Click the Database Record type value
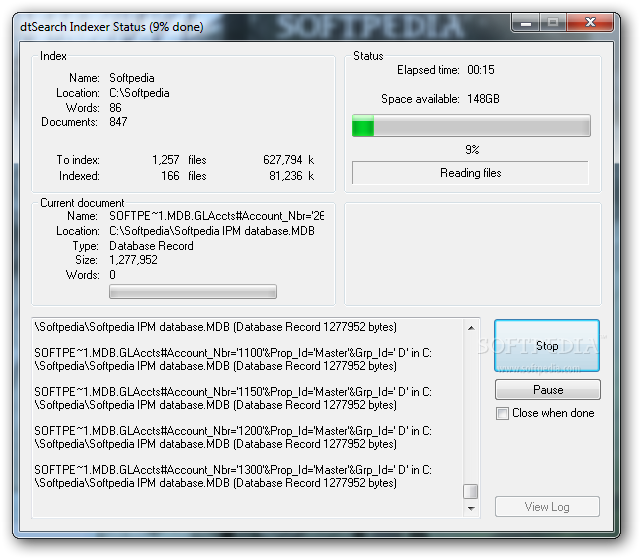 [151, 246]
